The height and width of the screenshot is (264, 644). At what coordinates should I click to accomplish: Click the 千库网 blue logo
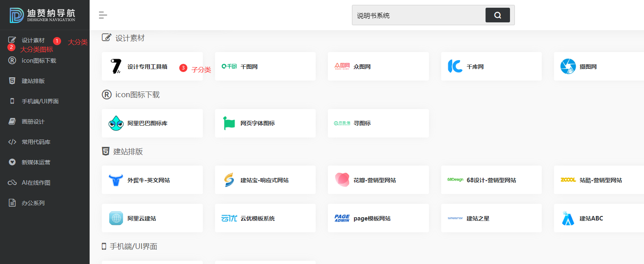tap(455, 66)
